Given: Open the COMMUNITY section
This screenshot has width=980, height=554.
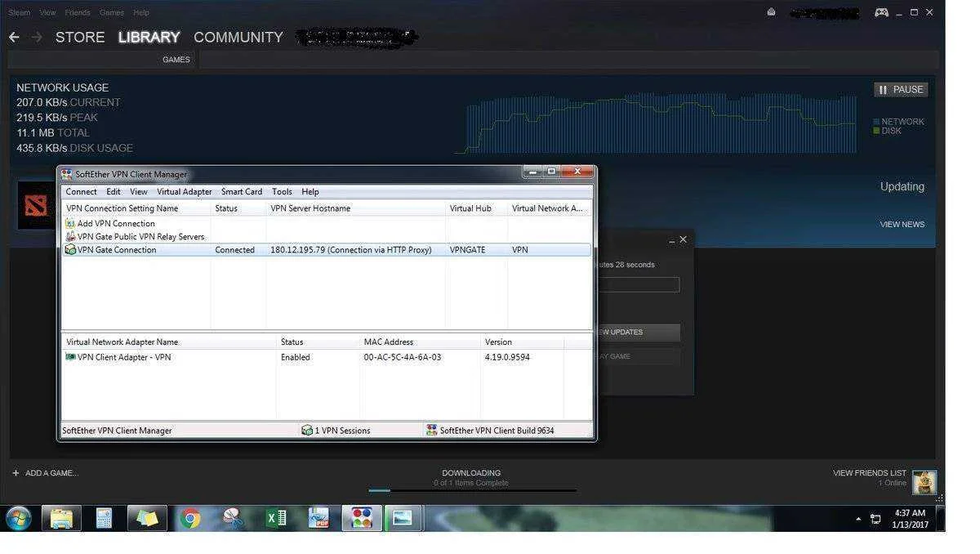Looking at the screenshot, I should coord(238,38).
